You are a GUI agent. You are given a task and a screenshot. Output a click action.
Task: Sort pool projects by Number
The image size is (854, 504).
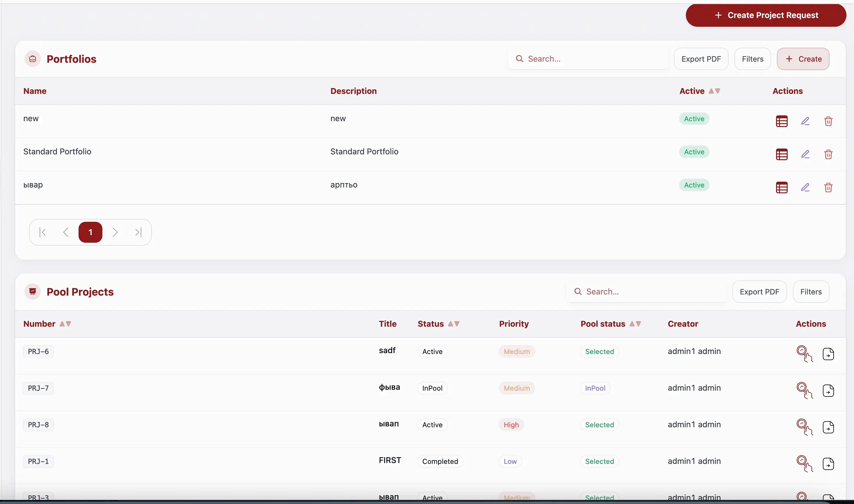click(x=65, y=324)
